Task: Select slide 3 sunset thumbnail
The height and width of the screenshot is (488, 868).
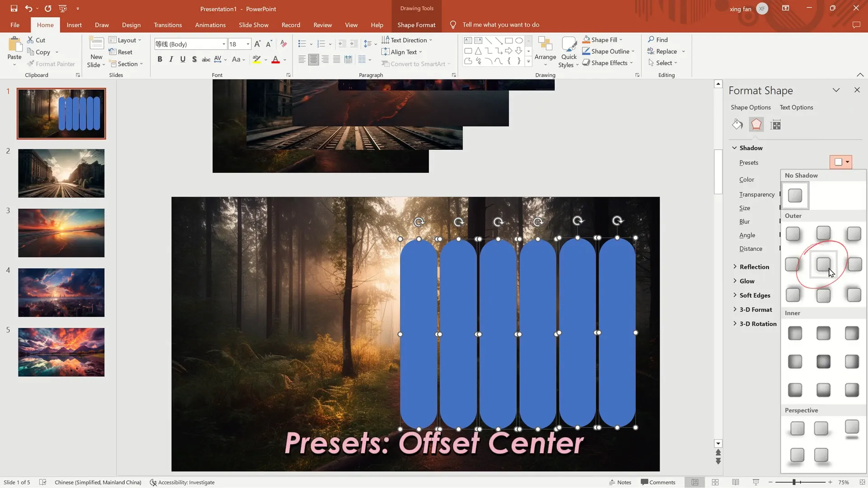Action: [61, 233]
